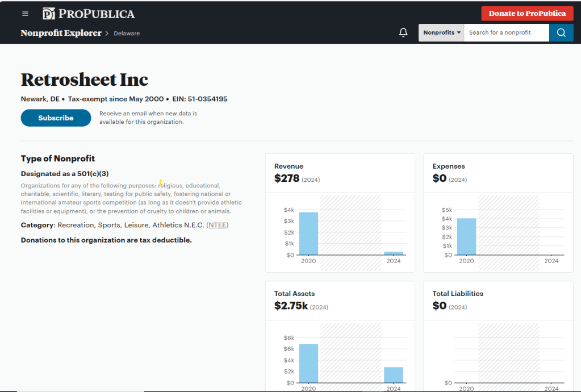Click the notification bell icon

[403, 33]
